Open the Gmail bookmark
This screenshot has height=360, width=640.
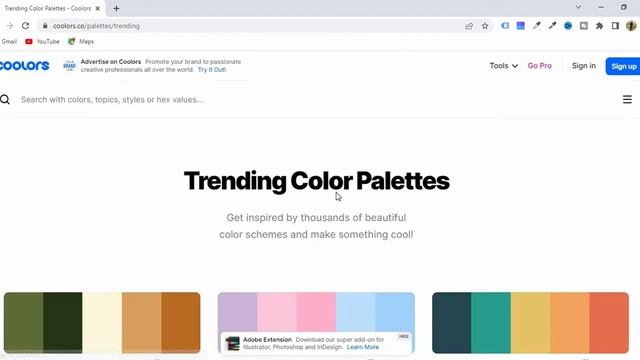[x=9, y=42]
